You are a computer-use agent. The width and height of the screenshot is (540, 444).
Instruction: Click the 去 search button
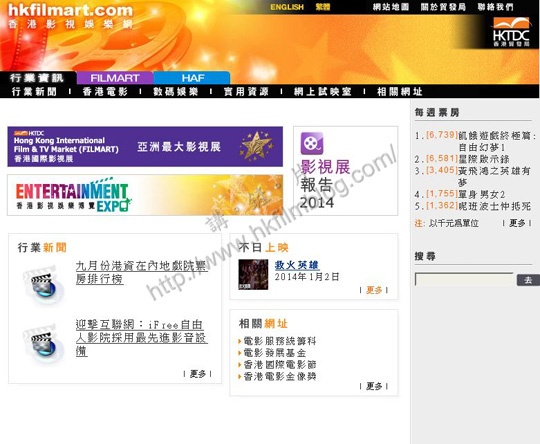point(528,280)
